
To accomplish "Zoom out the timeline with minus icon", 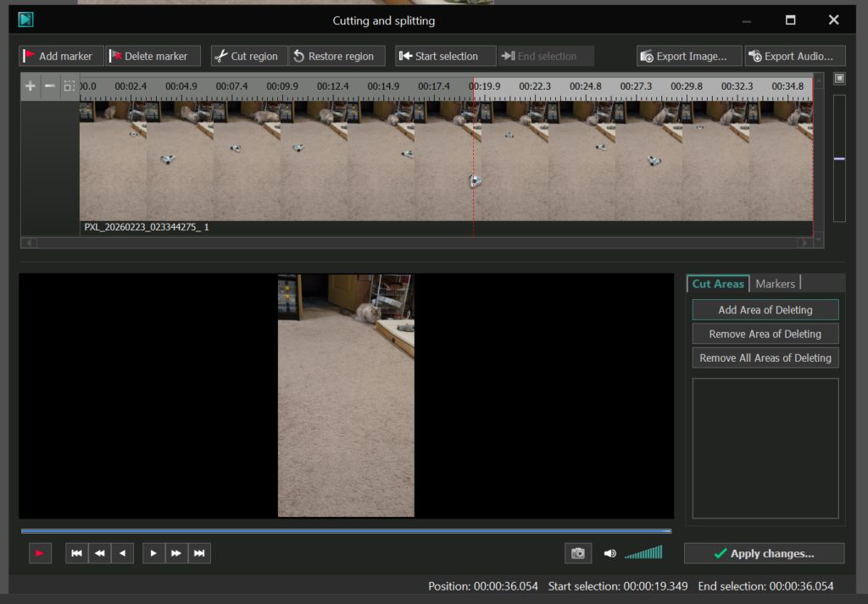I will [x=49, y=86].
